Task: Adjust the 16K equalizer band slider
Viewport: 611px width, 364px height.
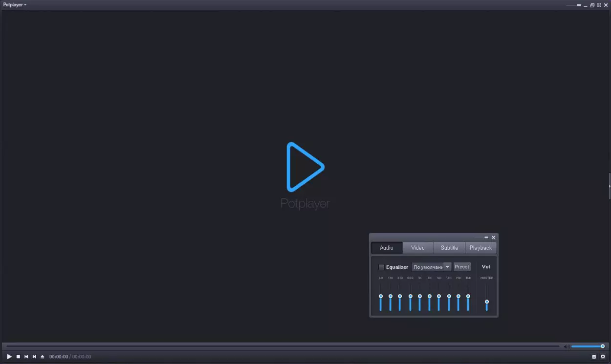Action: click(468, 296)
